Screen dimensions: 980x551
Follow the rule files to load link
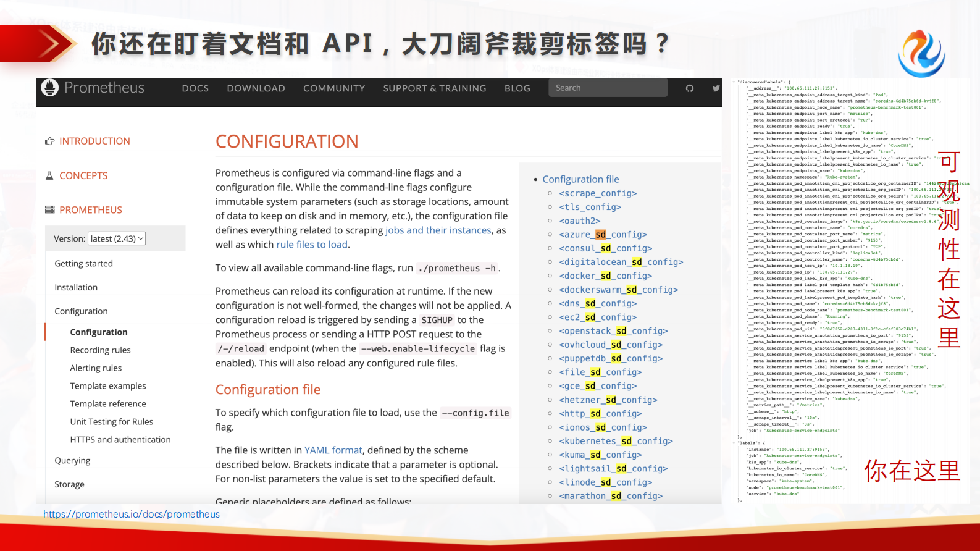point(312,244)
